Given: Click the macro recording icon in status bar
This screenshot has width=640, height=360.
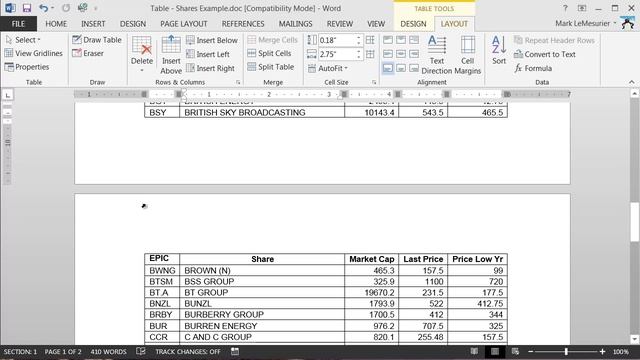Looking at the screenshot, I should point(235,351).
